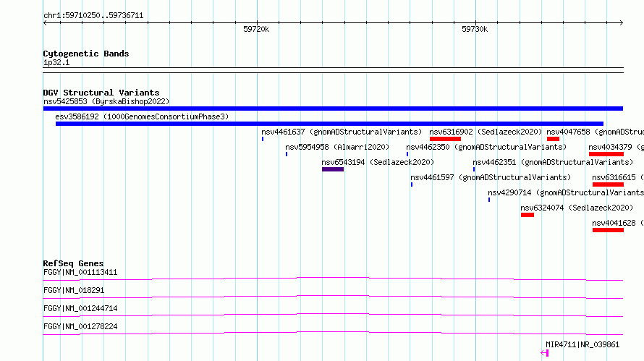Viewport: 644px width, 361px height.
Task: Select the FGGY|NM_001244714 transcript label
Action: [80, 308]
